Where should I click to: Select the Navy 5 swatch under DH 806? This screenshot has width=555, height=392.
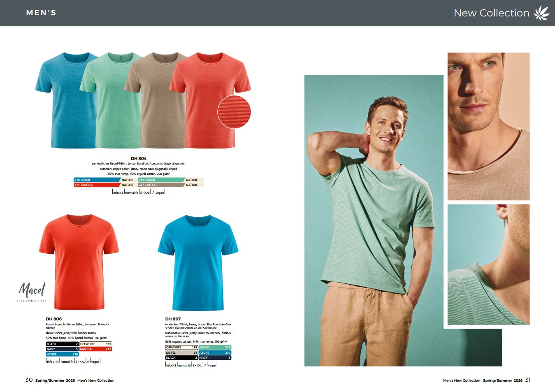coord(62,349)
